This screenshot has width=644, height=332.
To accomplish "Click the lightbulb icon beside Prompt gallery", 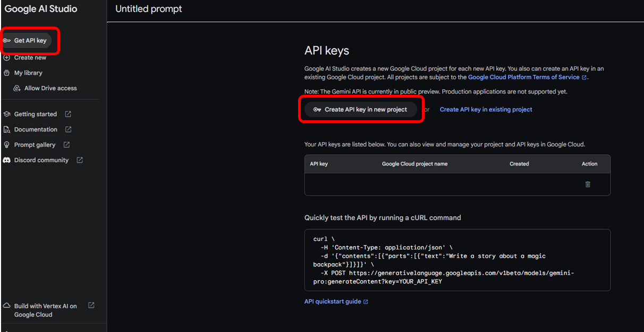I will (7, 145).
